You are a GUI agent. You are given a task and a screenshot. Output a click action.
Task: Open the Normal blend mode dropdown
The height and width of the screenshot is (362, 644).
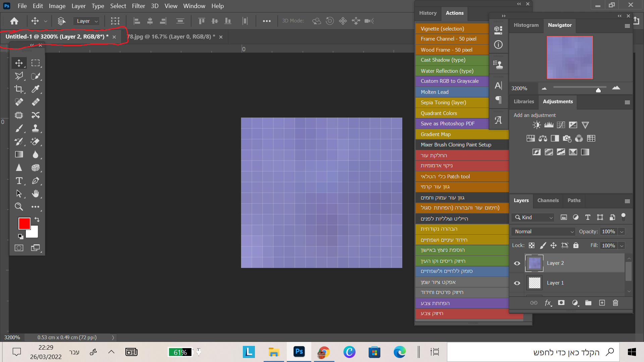click(543, 232)
